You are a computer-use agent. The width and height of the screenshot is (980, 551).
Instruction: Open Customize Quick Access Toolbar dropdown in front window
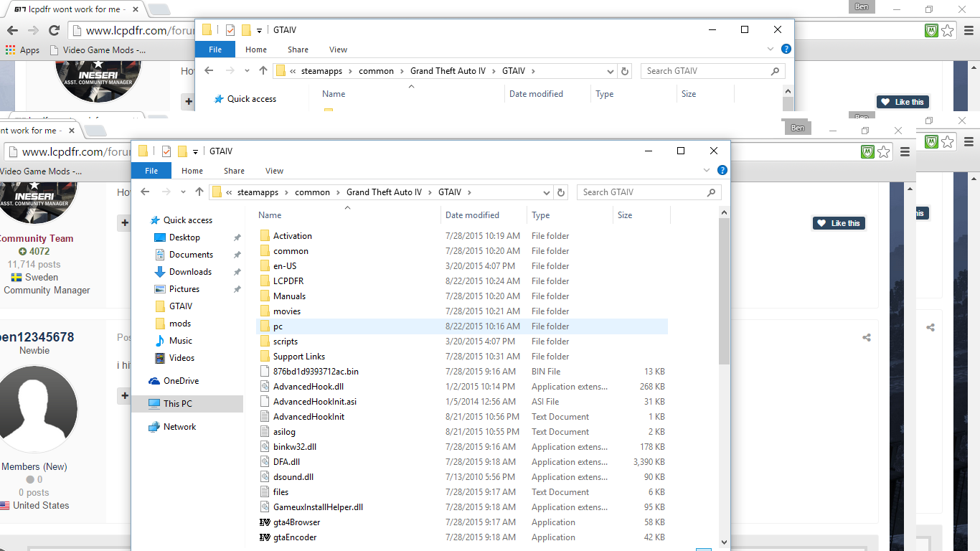[195, 152]
